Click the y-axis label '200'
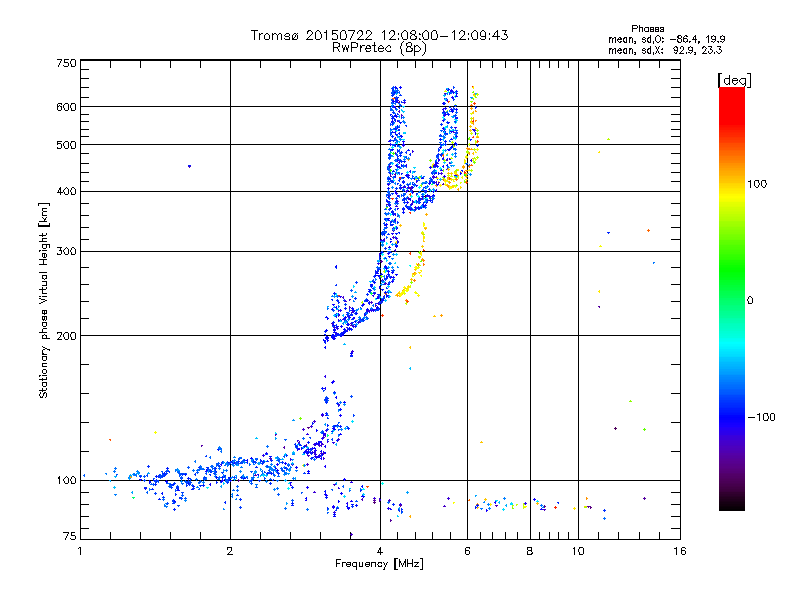The width and height of the screenshot is (800, 600). click(x=66, y=336)
